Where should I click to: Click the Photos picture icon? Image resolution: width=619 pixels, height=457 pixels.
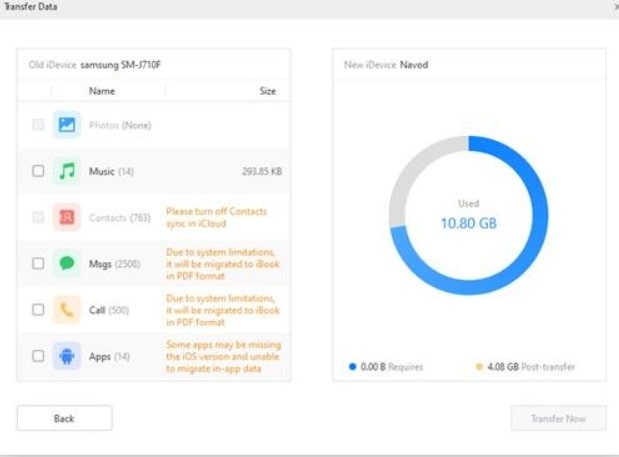coord(67,125)
